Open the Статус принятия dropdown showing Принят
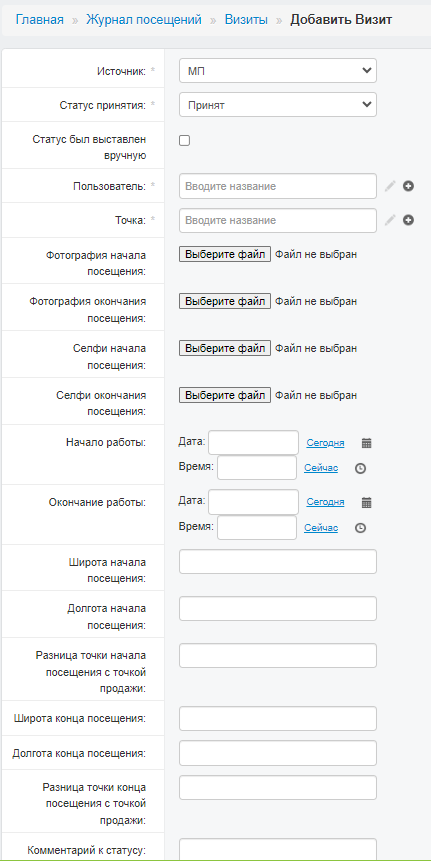 (x=278, y=105)
